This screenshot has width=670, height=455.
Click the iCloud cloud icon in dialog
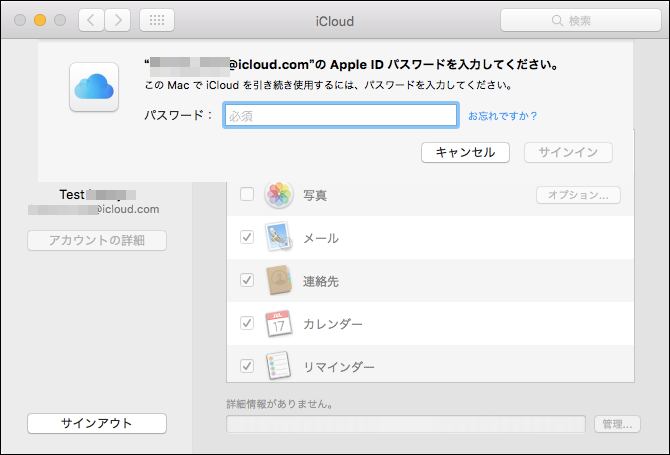point(94,87)
